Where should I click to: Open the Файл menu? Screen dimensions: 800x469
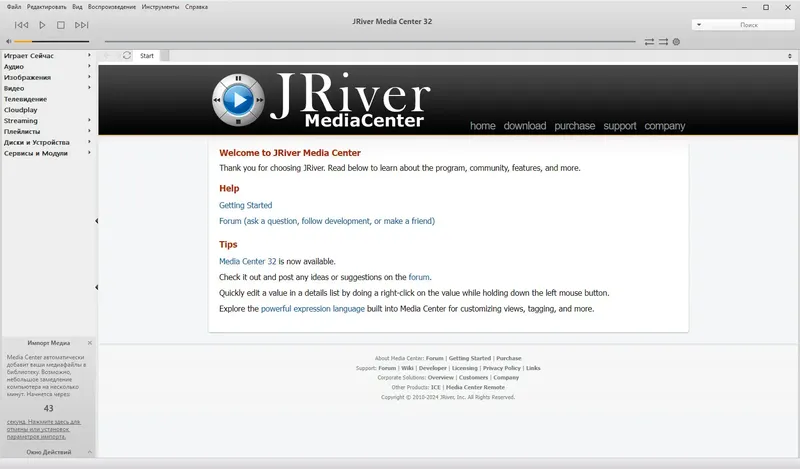point(14,7)
